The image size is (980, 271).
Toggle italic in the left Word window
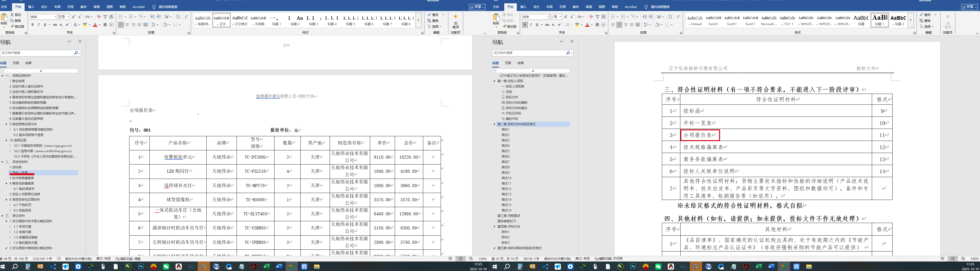pos(38,25)
